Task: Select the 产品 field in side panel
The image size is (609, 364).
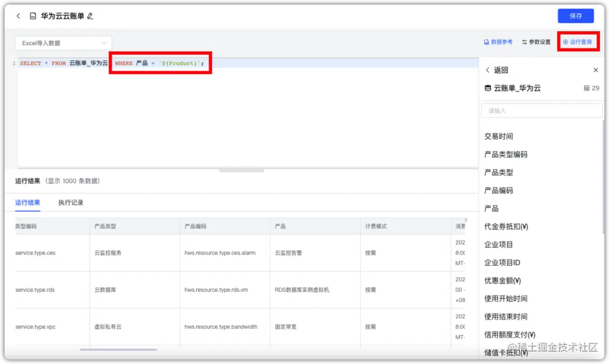Action: 491,208
